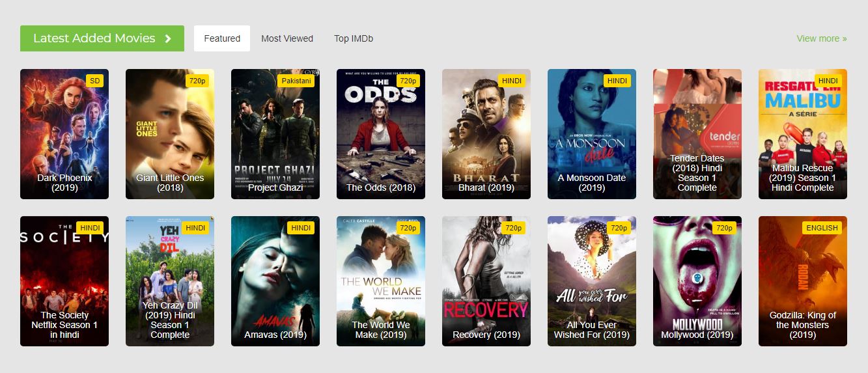Select the Project Ghazi movie poster
868x373 pixels.
[x=275, y=134]
